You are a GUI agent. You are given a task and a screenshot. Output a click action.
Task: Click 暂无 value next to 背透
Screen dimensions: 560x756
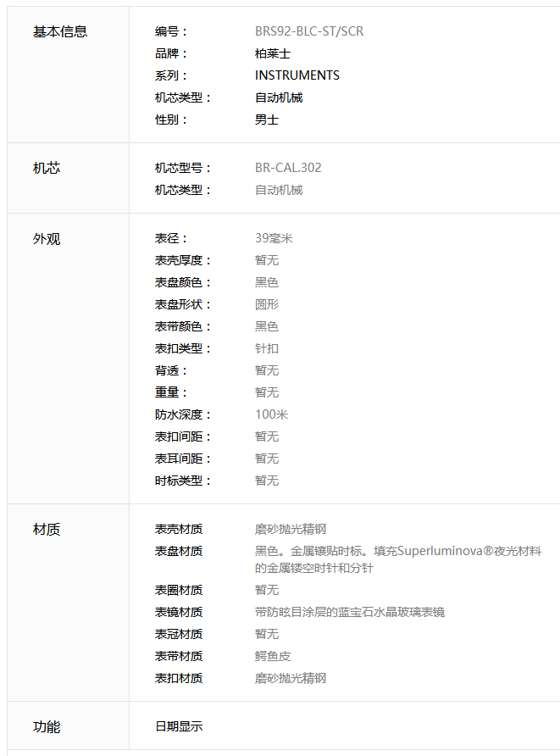(x=267, y=370)
